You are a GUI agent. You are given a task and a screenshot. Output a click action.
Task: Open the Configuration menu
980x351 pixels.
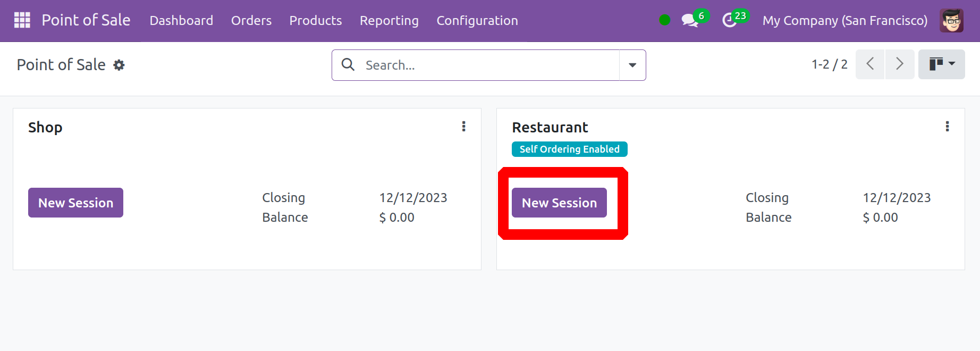click(477, 21)
